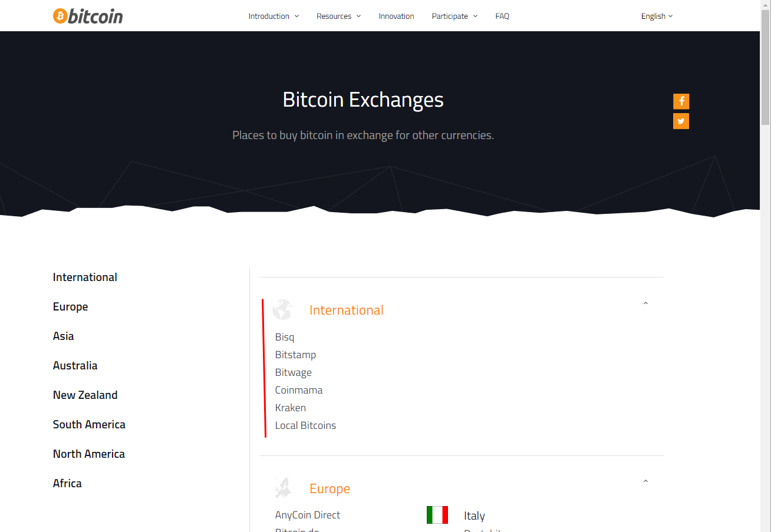Viewport: 771px width, 532px height.
Task: Open the English language selector
Action: (657, 16)
